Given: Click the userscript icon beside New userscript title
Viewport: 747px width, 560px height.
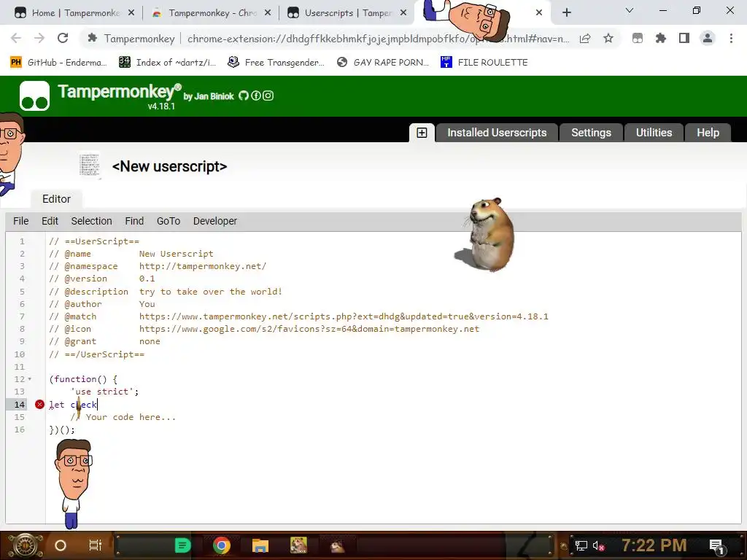Looking at the screenshot, I should tap(90, 166).
